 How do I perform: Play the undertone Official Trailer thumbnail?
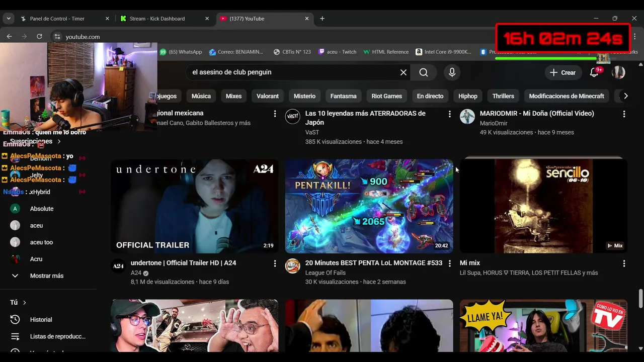pyautogui.click(x=195, y=206)
